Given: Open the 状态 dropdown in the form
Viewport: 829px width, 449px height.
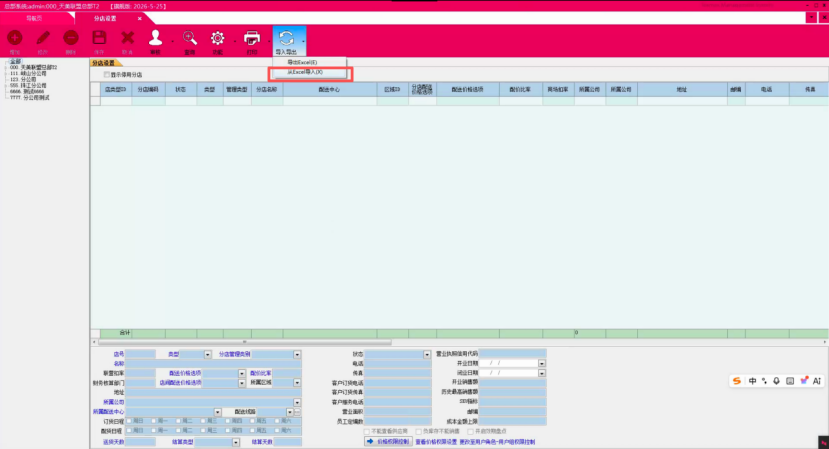Looking at the screenshot, I should tap(427, 354).
